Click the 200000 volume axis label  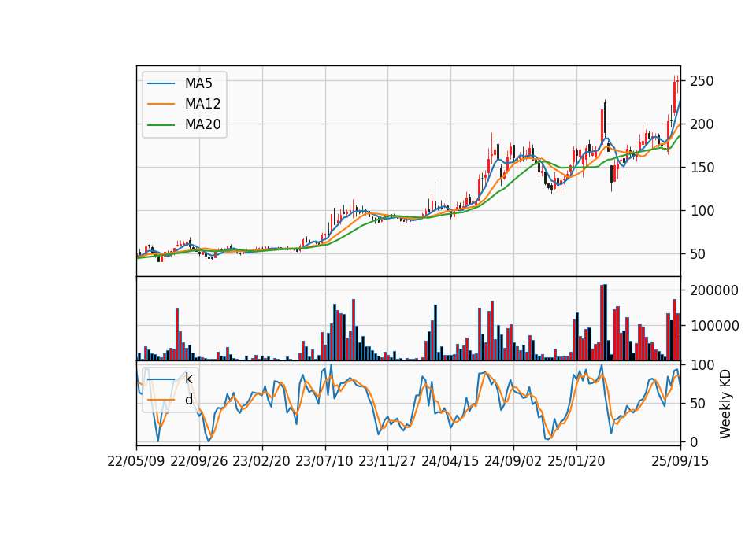(714, 290)
